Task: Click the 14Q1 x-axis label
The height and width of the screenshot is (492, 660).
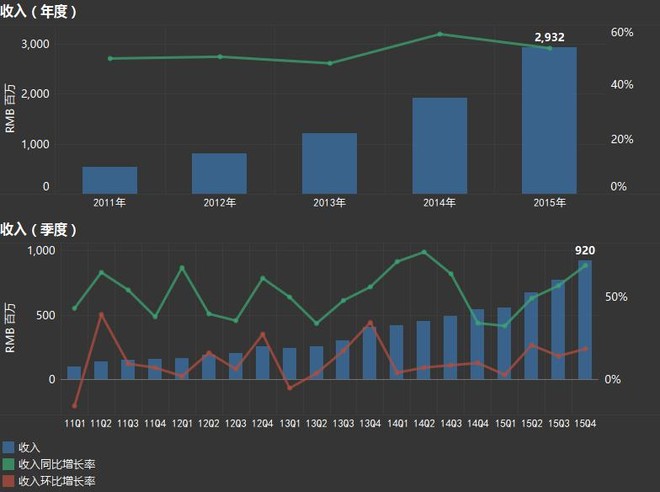Action: point(397,423)
